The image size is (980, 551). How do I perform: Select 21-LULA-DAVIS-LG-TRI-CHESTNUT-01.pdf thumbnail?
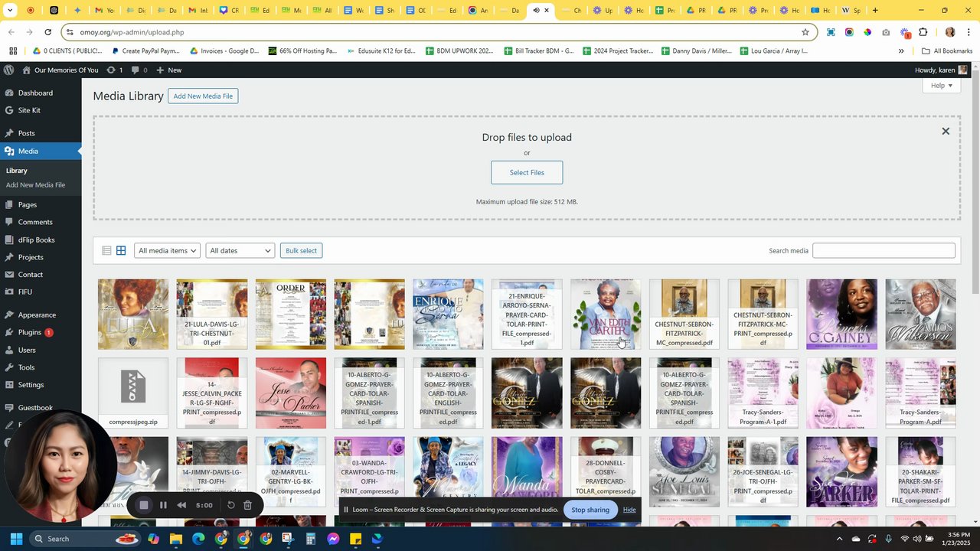click(x=212, y=314)
